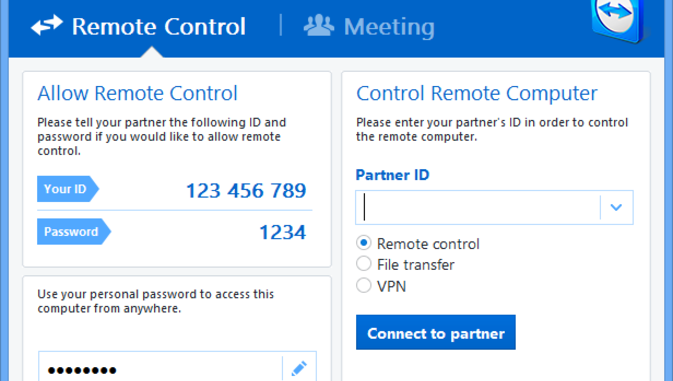Click the 'Please enter your partner's ID' text

(492, 130)
